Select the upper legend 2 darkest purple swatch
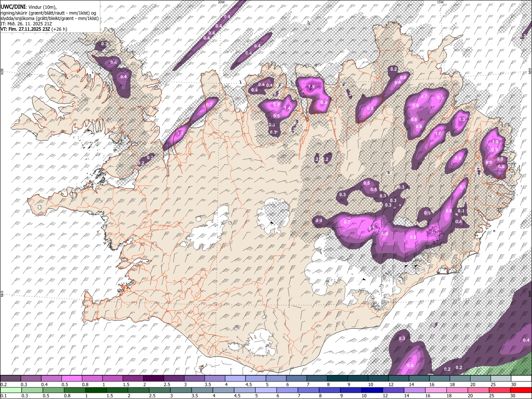Image resolution: width=532 pixels, height=399 pixels. pyautogui.click(x=153, y=378)
